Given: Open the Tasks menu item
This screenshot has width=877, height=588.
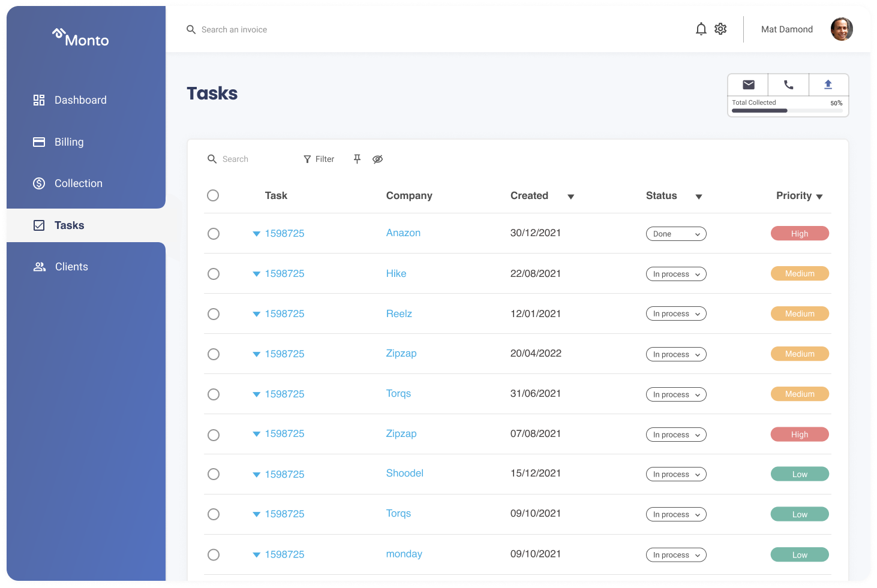Looking at the screenshot, I should click(x=86, y=225).
